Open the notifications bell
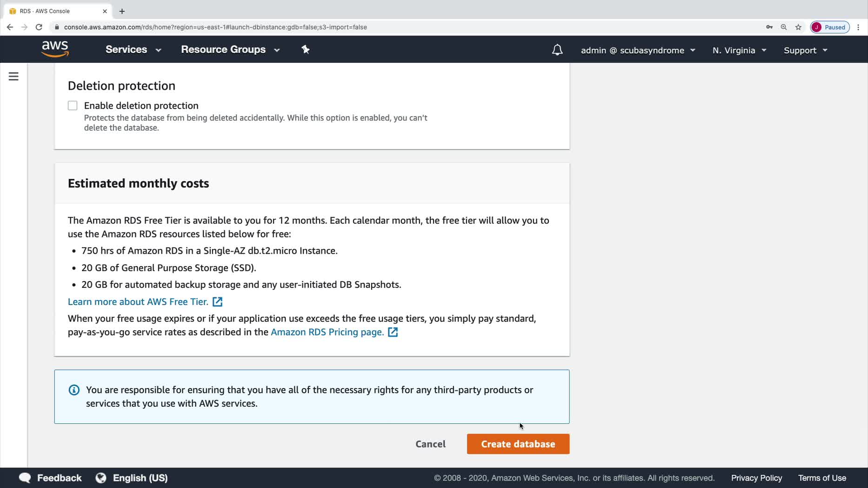Screen dimensions: 868x488 557,50
